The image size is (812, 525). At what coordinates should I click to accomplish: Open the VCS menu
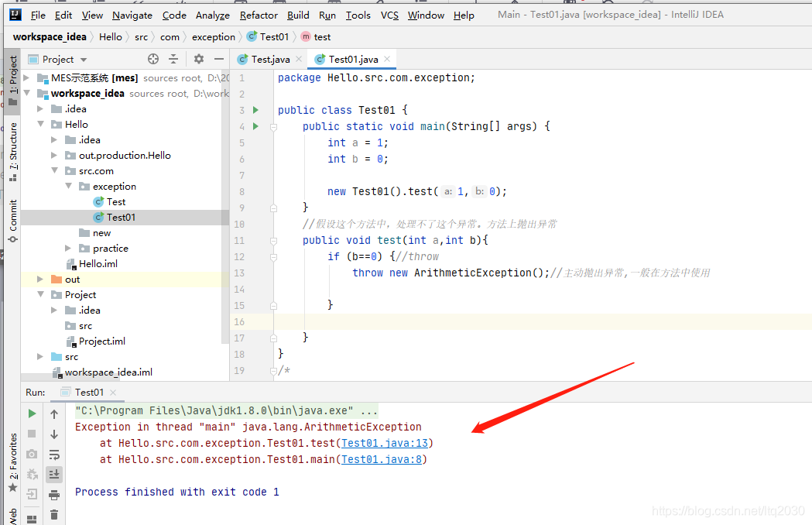[389, 15]
